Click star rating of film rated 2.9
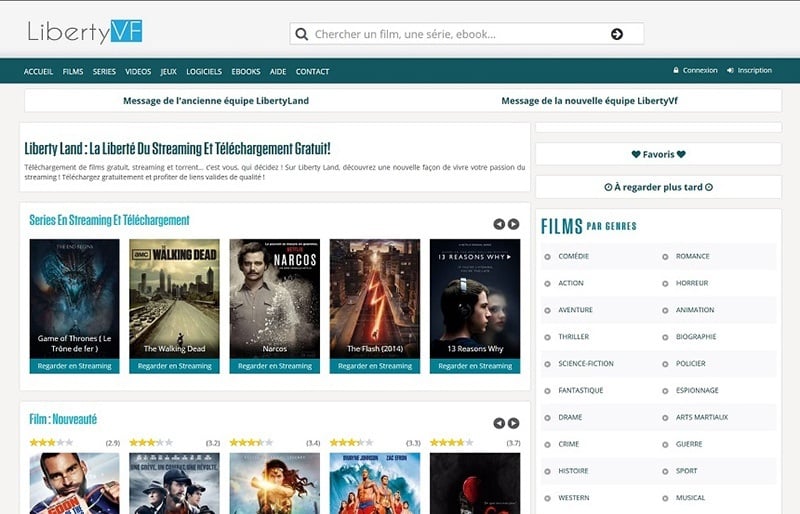Viewport: 800px width, 514px height. 52,443
